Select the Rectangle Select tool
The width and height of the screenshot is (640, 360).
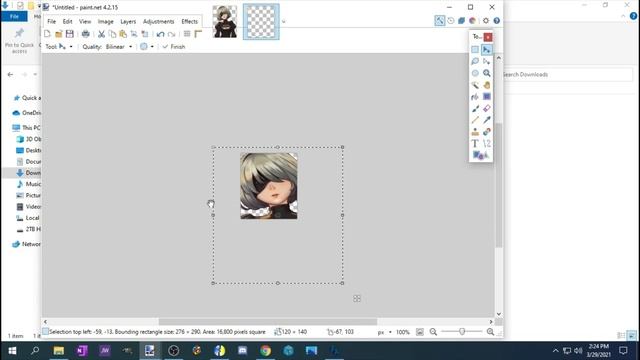point(475,50)
